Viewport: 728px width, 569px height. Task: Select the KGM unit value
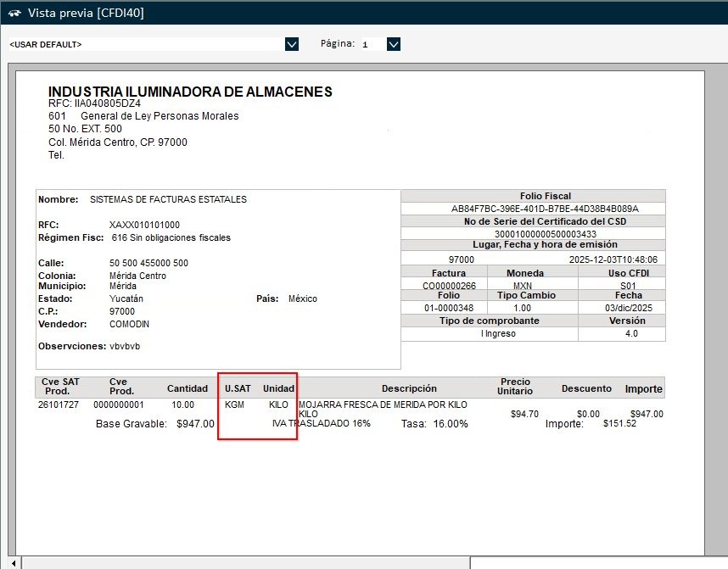point(234,404)
